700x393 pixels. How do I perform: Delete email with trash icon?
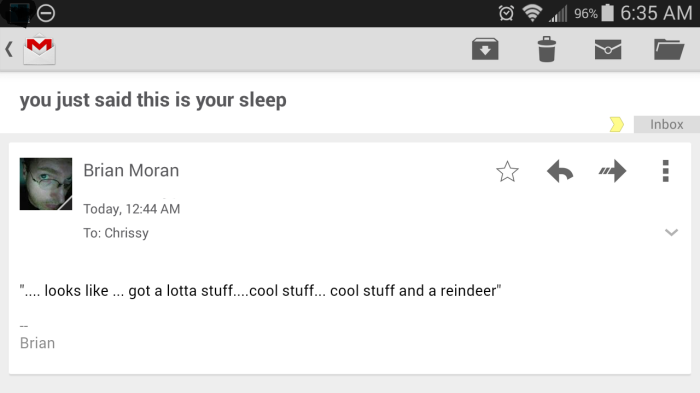(546, 49)
